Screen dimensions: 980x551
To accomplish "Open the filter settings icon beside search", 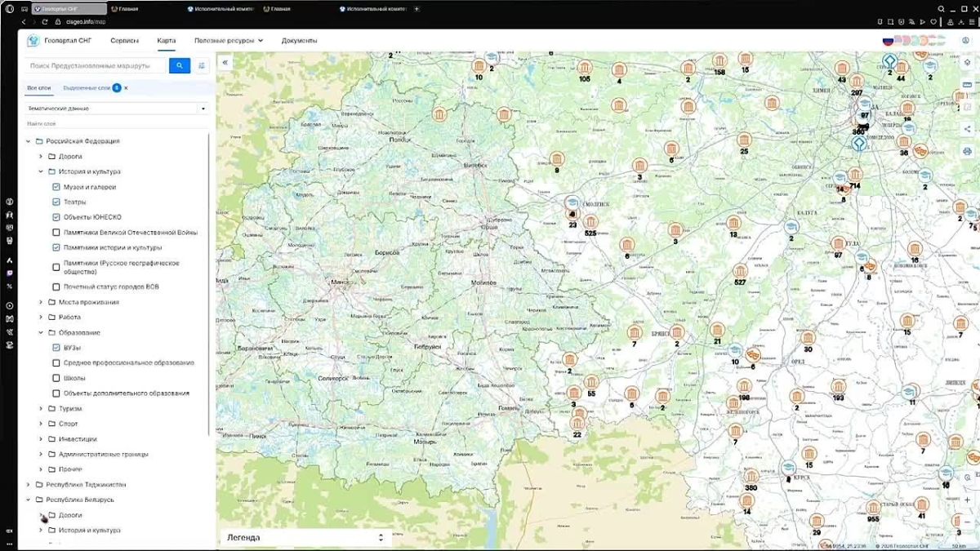I will coord(202,65).
